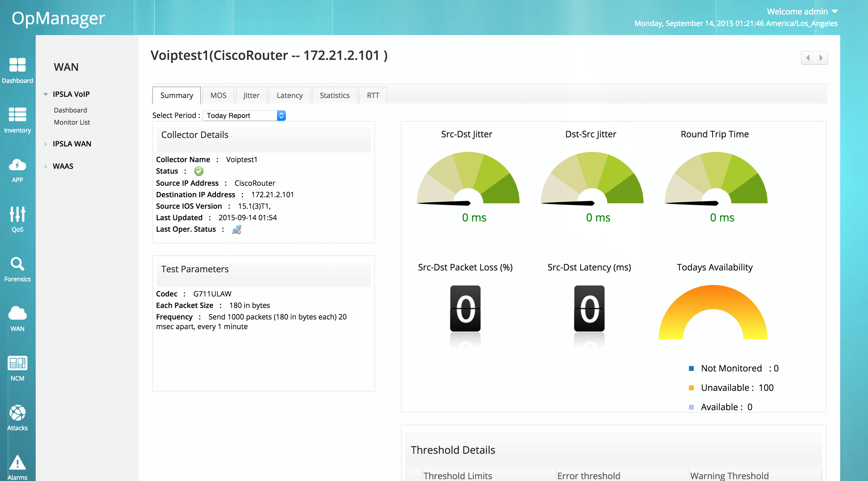
Task: Open the APP monitoring section
Action: point(17,169)
